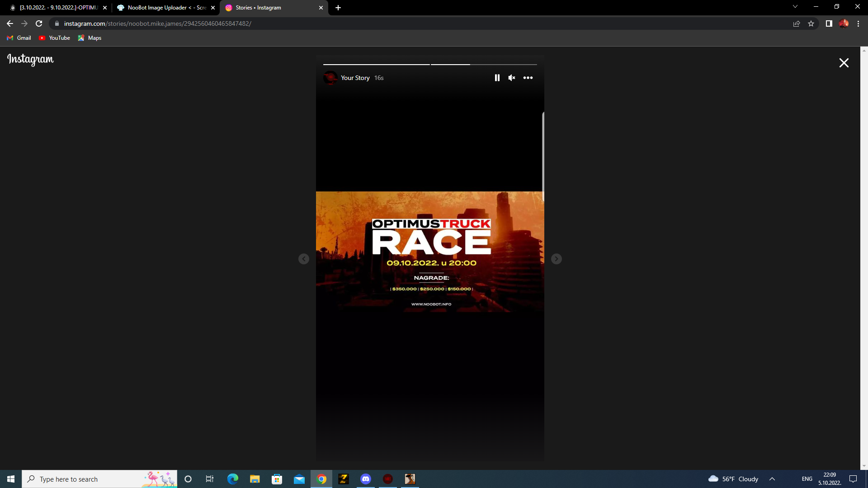The width and height of the screenshot is (868, 488).
Task: Open the story three-dots options menu
Action: pos(528,78)
